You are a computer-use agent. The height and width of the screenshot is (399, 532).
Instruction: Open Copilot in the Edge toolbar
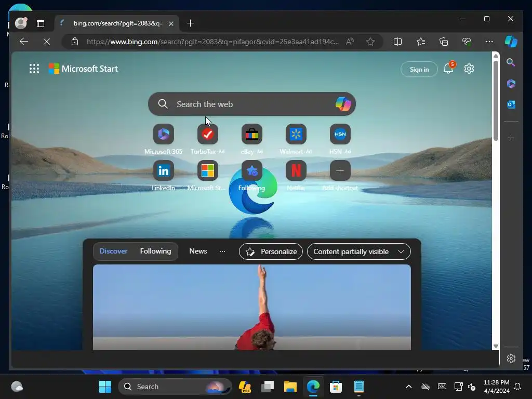[511, 42]
